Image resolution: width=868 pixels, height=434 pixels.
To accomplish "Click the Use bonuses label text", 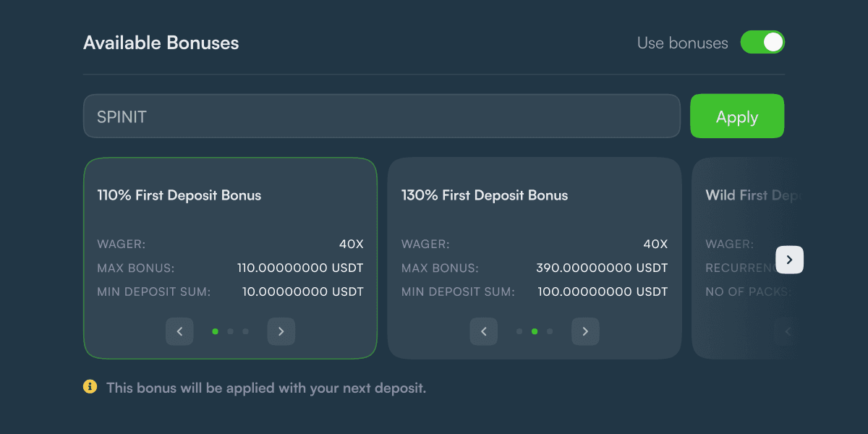I will pyautogui.click(x=682, y=43).
